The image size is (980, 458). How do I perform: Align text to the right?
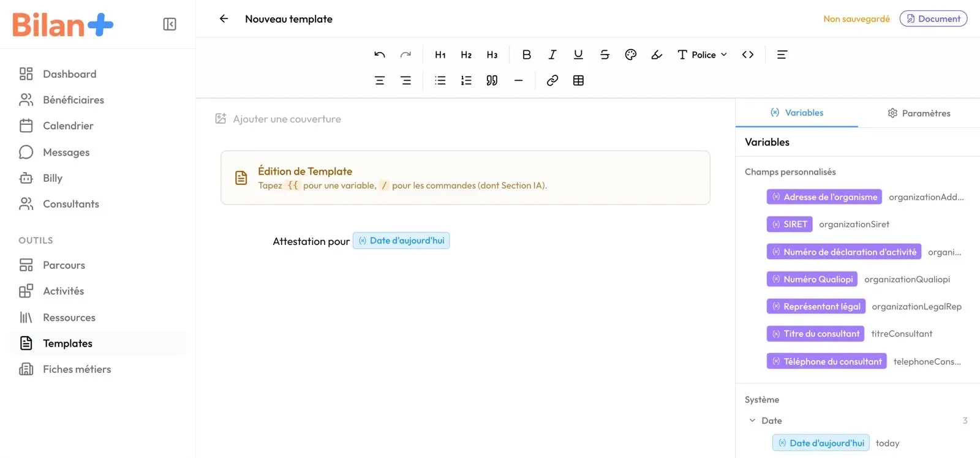[x=405, y=80]
